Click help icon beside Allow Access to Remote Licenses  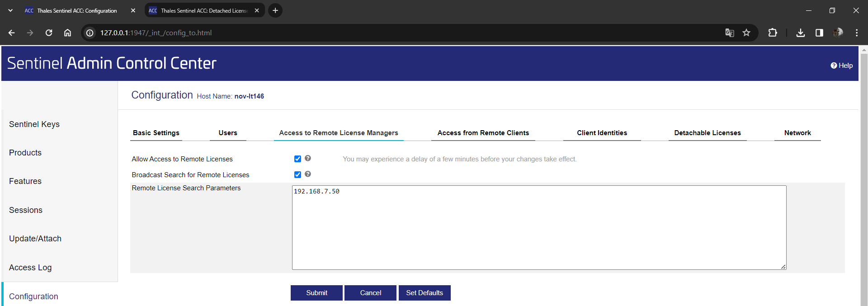(x=308, y=158)
